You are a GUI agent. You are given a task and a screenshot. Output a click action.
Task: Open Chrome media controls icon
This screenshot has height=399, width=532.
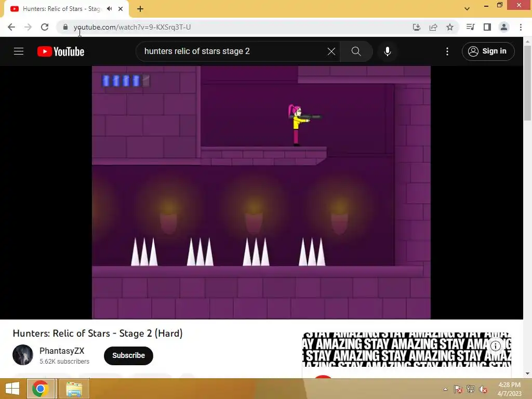(x=470, y=27)
